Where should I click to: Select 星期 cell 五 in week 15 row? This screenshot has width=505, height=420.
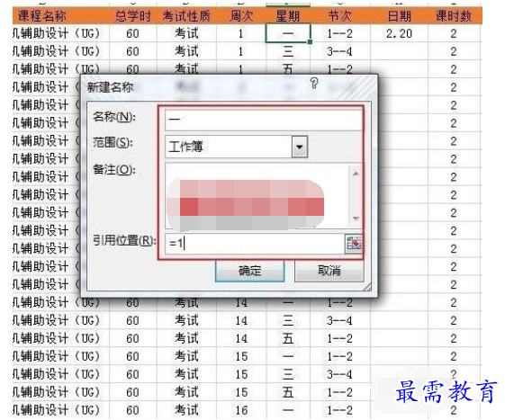tap(288, 392)
